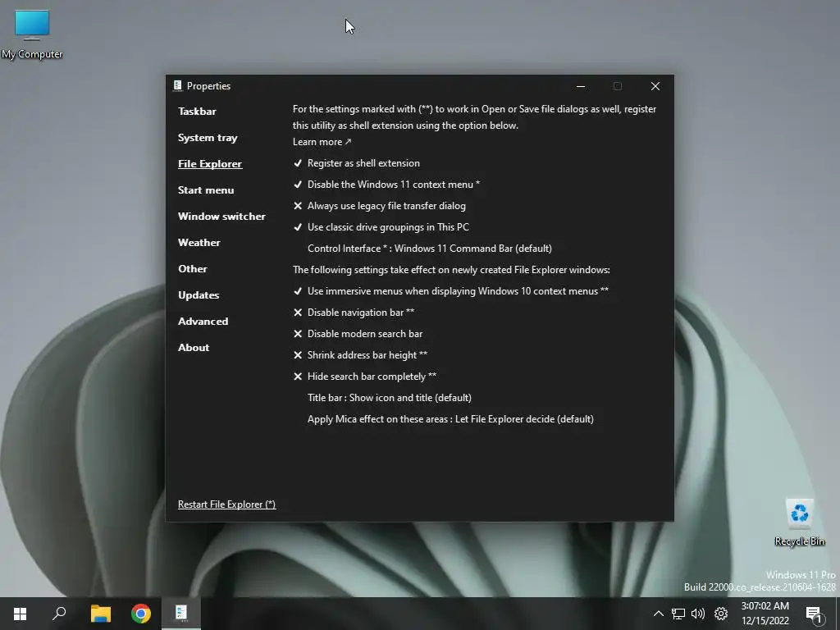Image resolution: width=840 pixels, height=630 pixels.
Task: Change Title bar show icon and title option
Action: 390,398
